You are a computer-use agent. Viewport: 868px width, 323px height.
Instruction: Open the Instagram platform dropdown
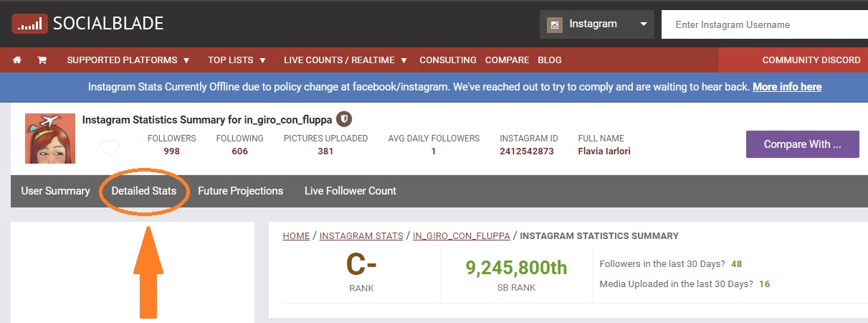(x=597, y=24)
